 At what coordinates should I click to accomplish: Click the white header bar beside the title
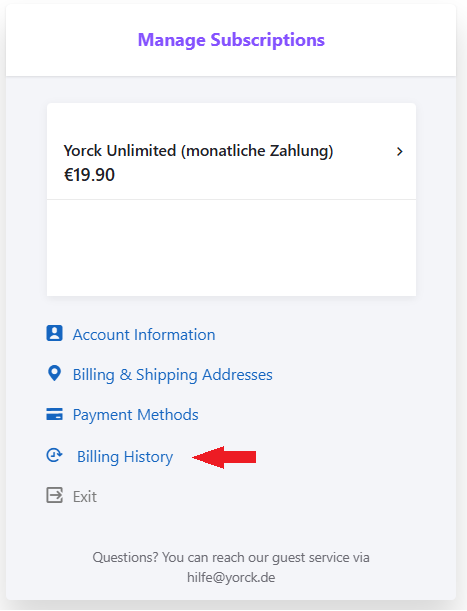[x=390, y=40]
